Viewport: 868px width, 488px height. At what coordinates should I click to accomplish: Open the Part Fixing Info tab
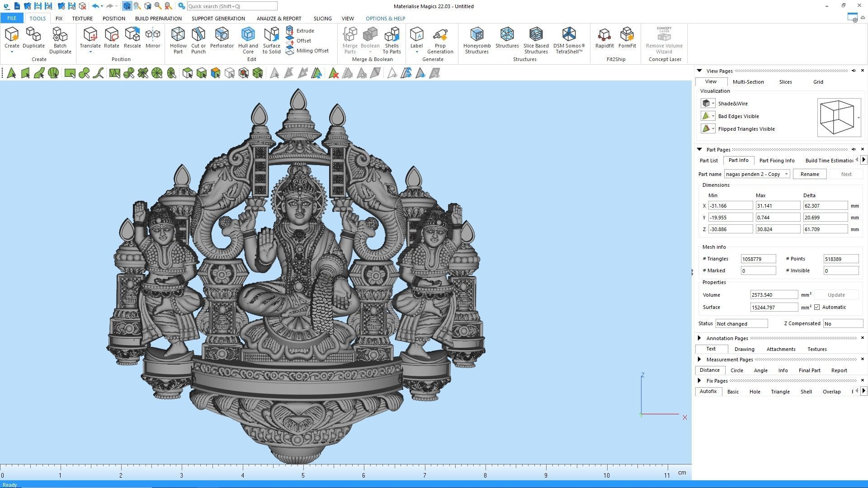tap(777, 161)
